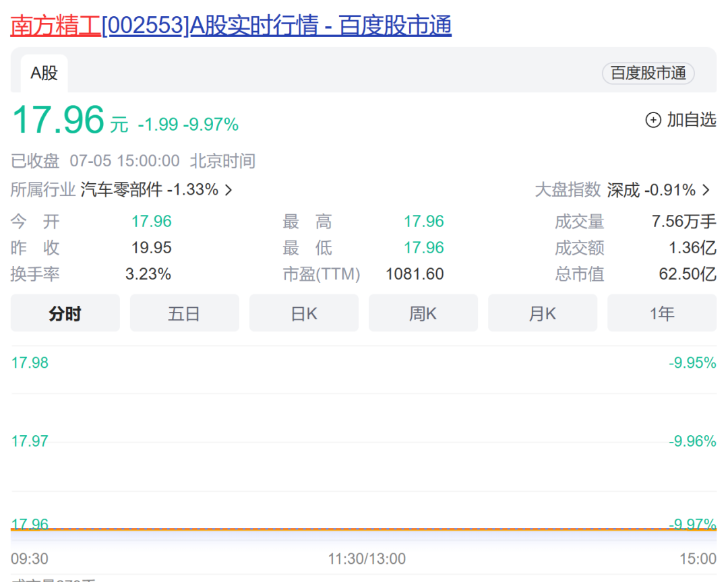This screenshot has height=582, width=728.
Task: Click the 昨收 value 19.95
Action: (152, 248)
